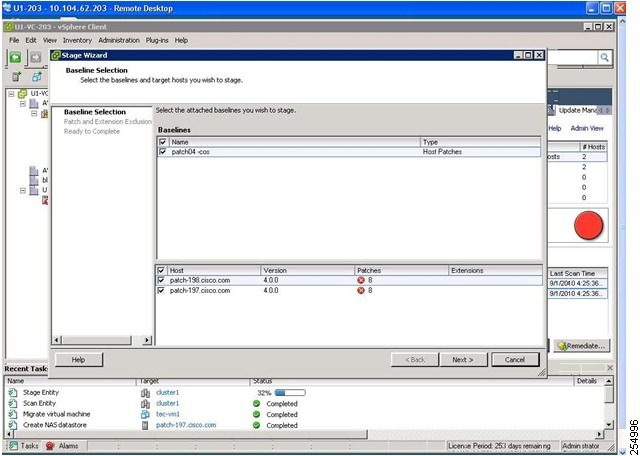Collapse the cluster node in inventory tree
Screen dimensions: 640x456
[34, 113]
